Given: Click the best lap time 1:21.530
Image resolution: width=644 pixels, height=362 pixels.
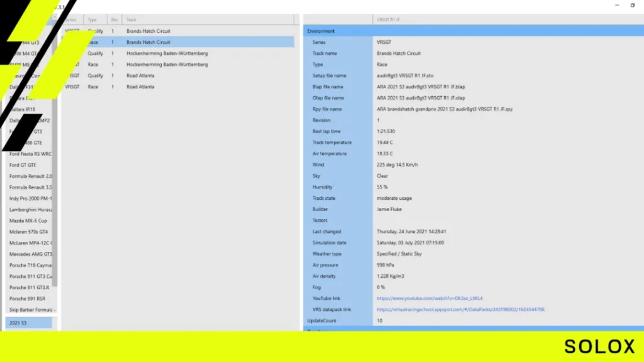Looking at the screenshot, I should point(386,131).
